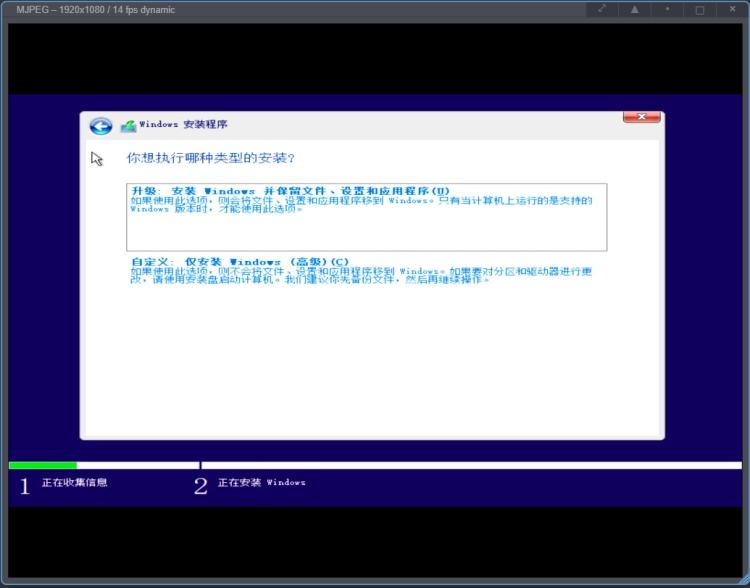Go back using the blue arrow button
This screenshot has height=588, width=750.
pos(101,126)
